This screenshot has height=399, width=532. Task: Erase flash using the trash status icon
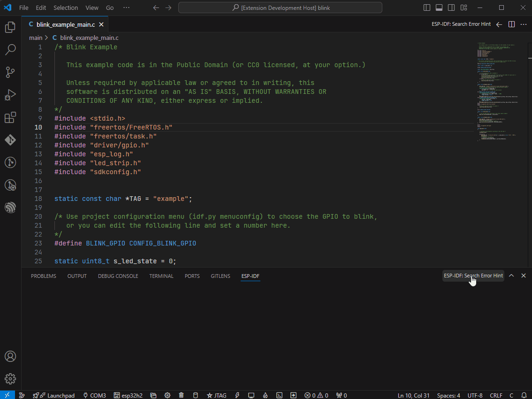tap(182, 395)
